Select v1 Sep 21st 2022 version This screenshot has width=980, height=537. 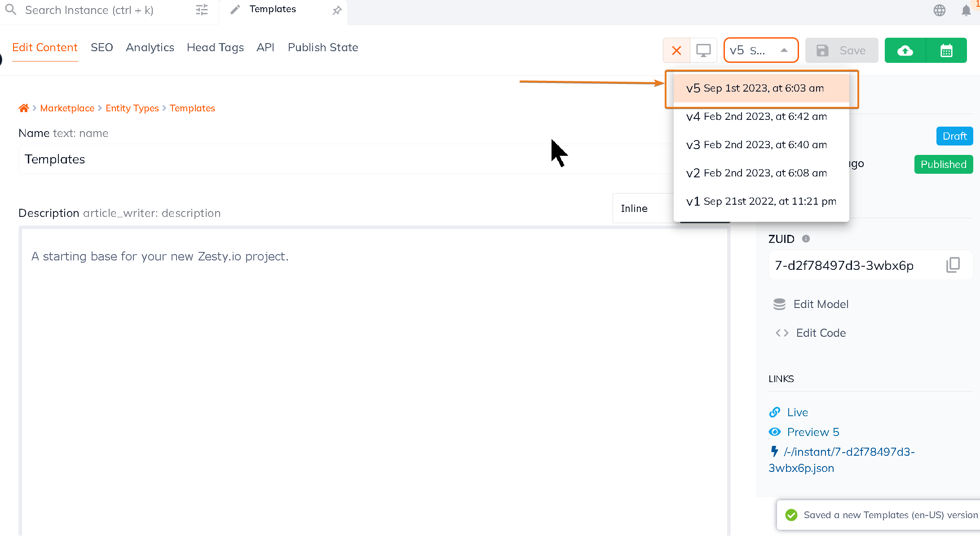point(762,201)
